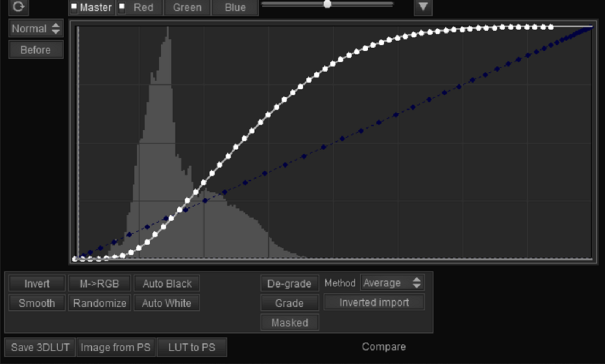Save the 3DLUT file

[x=40, y=347]
